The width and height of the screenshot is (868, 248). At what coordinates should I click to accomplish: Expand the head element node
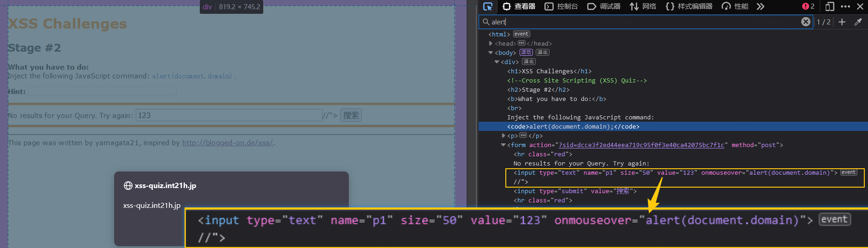(491, 43)
